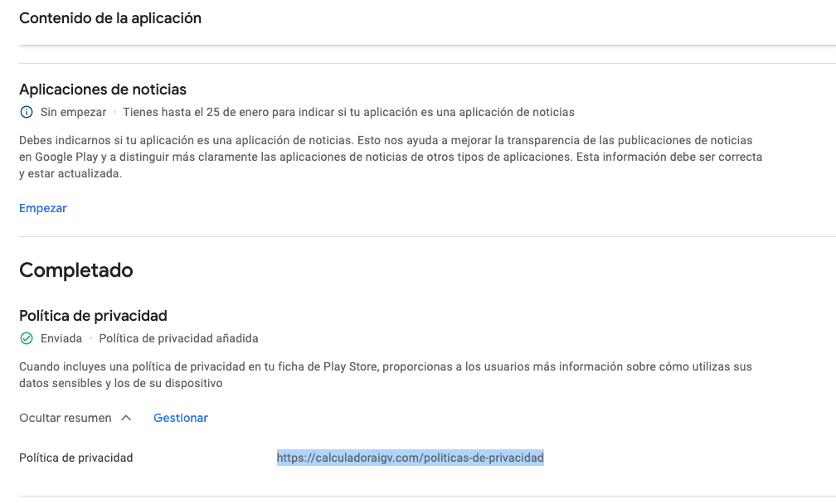Image resolution: width=836 pixels, height=504 pixels.
Task: Click the Completado section heading
Action: (x=75, y=269)
